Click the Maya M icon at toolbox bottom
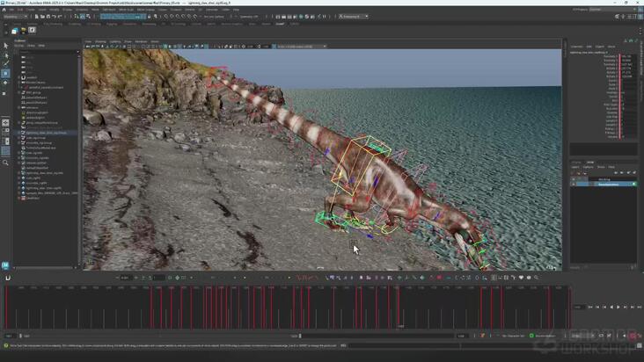Viewport: 644px width, 362px height. 5,265
